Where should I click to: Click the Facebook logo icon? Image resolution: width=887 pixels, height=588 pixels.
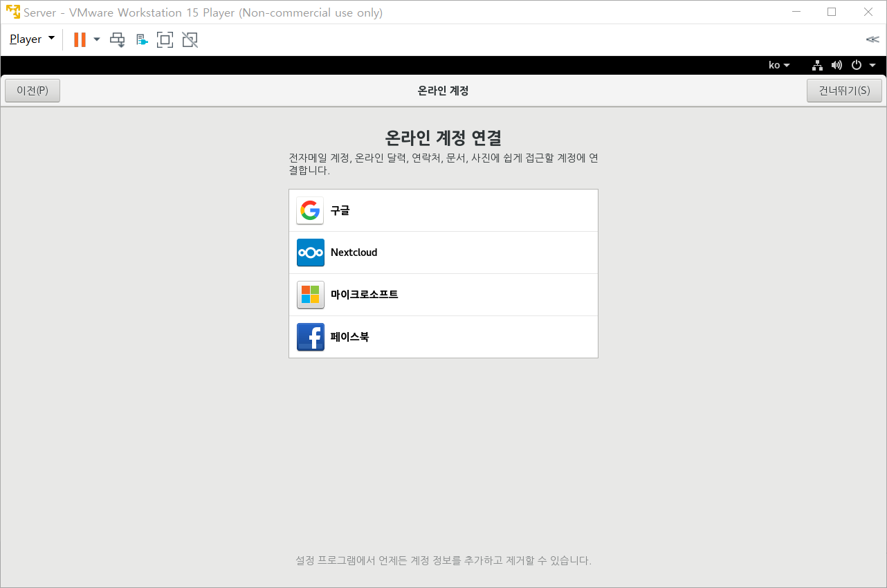[x=310, y=337]
